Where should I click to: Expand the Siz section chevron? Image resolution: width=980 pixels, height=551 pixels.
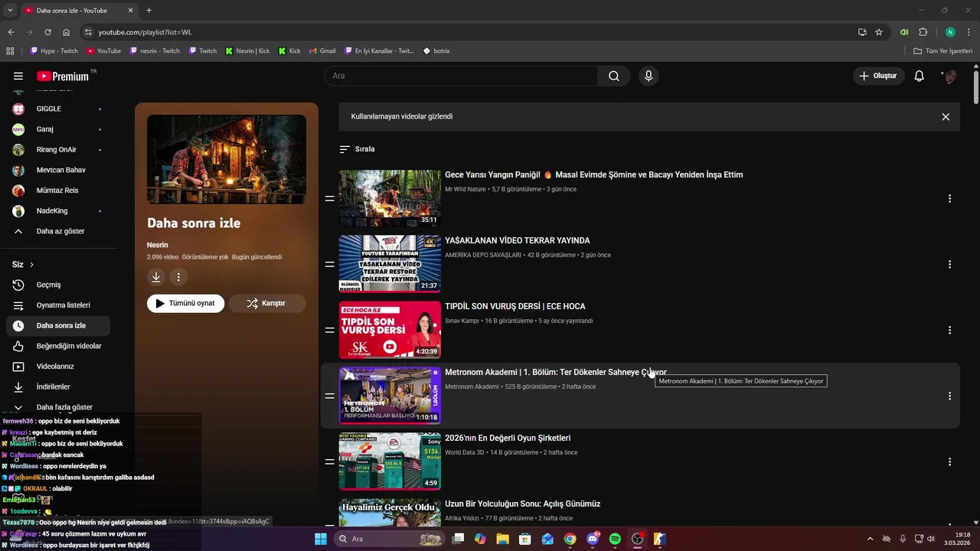tap(31, 265)
